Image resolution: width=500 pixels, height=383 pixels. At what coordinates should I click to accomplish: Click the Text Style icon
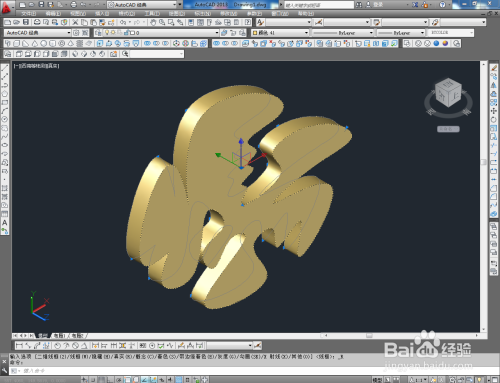(260, 22)
